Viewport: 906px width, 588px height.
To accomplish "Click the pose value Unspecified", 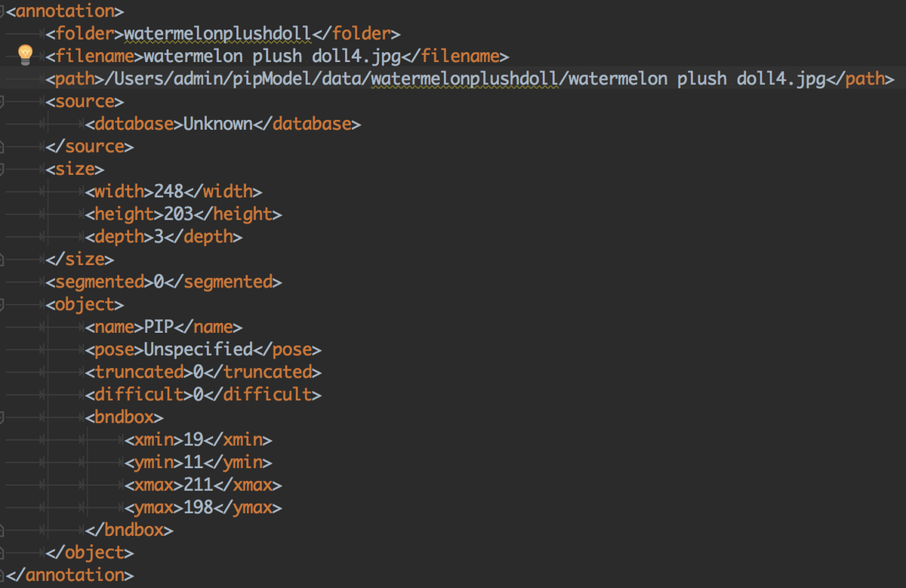I will point(198,349).
